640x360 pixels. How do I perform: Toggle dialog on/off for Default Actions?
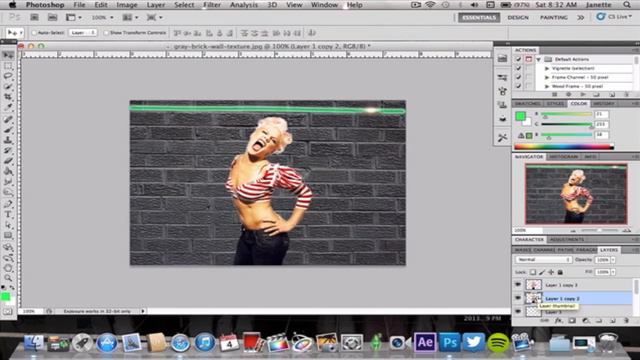tap(529, 59)
